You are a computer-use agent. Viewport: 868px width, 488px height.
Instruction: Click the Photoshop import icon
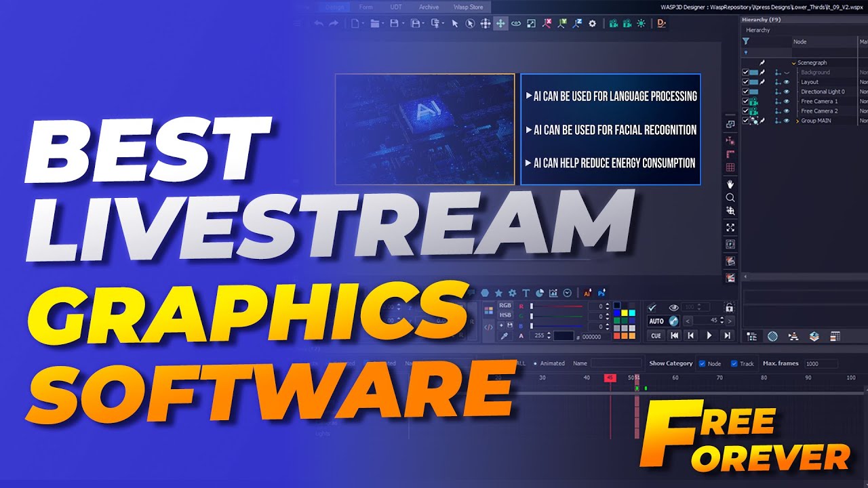pos(599,293)
